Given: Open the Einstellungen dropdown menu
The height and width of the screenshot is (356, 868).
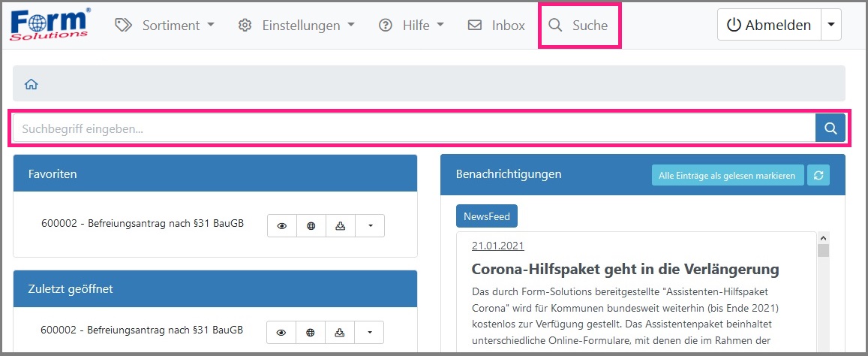Looking at the screenshot, I should pyautogui.click(x=296, y=25).
